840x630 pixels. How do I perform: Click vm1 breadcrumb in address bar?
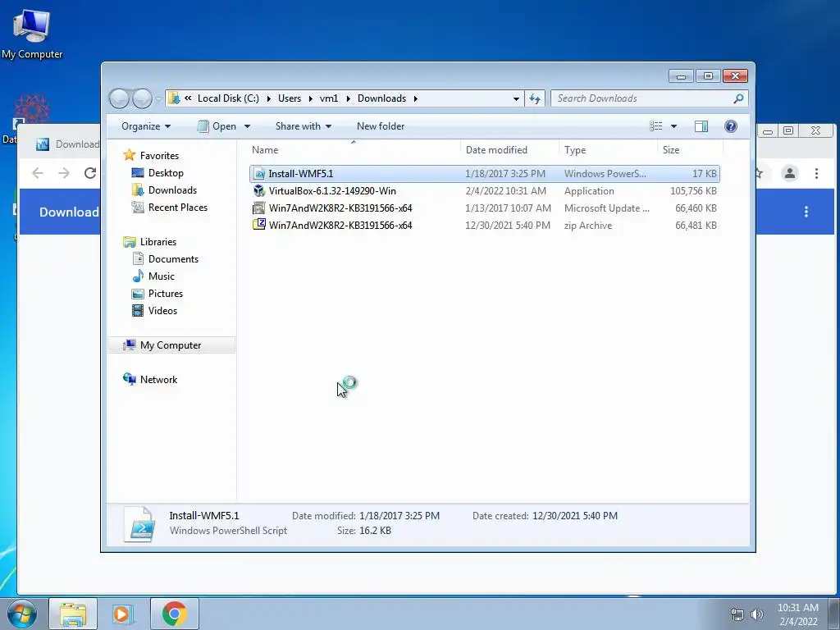pos(329,98)
